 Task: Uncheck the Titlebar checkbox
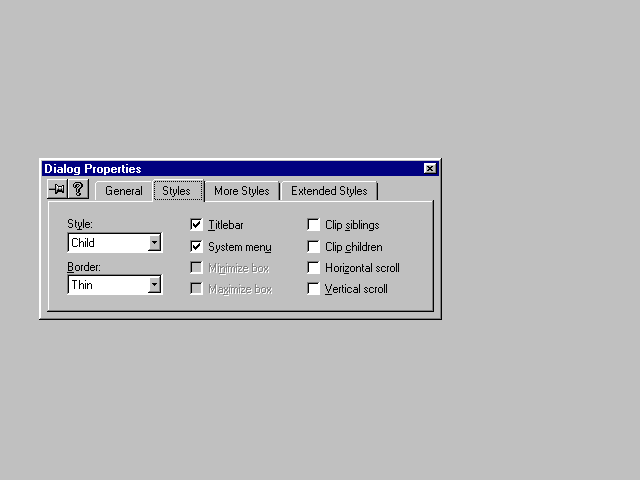pyautogui.click(x=197, y=225)
